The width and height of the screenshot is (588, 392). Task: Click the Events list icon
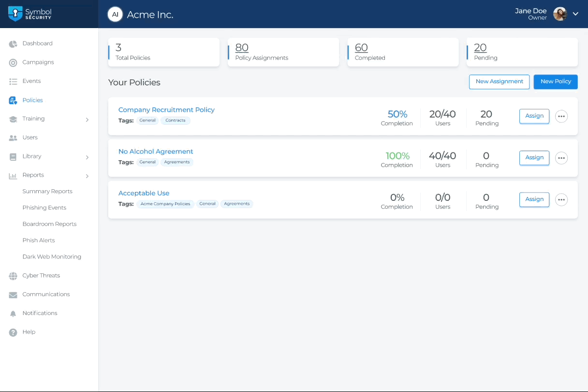click(x=13, y=81)
